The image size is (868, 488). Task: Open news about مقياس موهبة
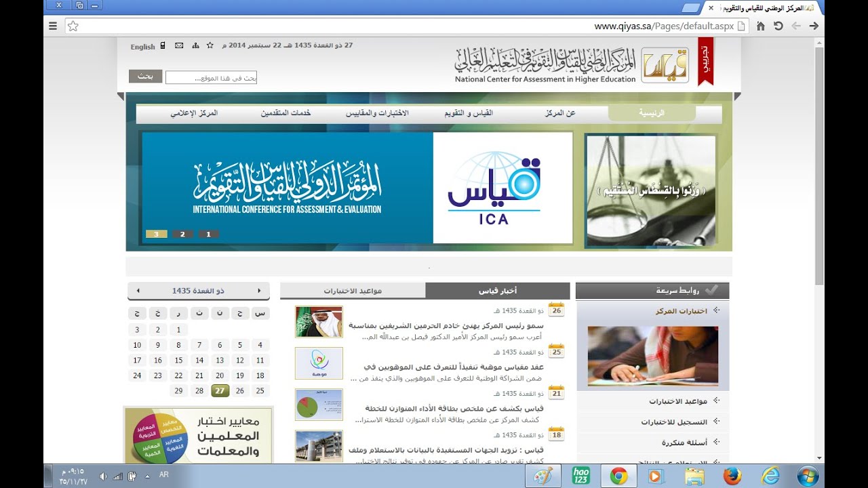click(x=454, y=367)
